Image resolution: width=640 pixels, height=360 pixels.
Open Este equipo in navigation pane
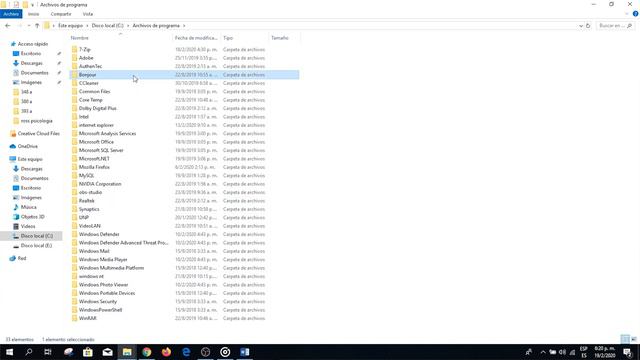point(30,159)
